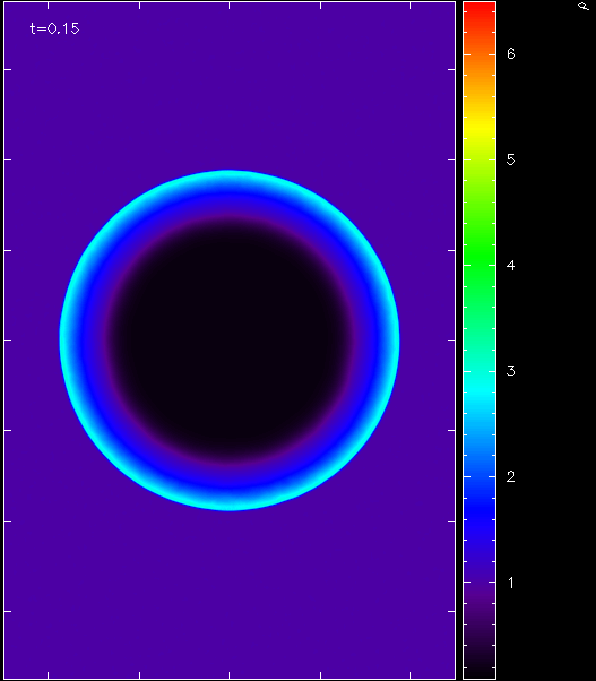Click the colorbar tick label 1

[511, 582]
